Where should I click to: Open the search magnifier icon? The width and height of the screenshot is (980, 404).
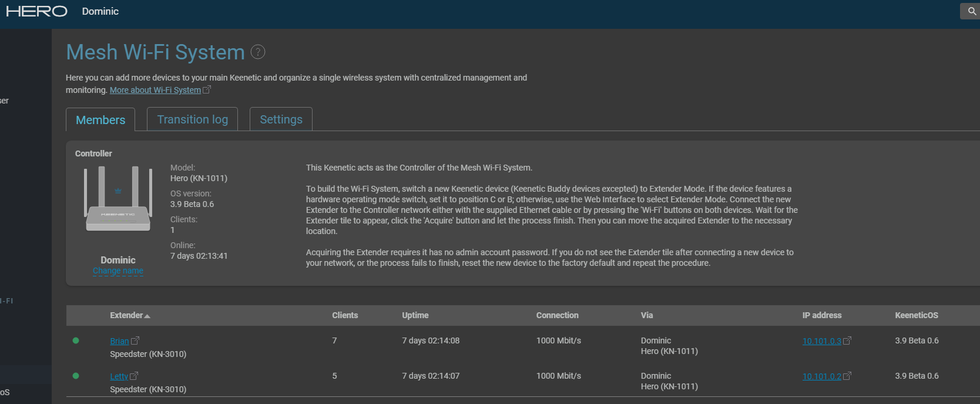click(x=972, y=11)
